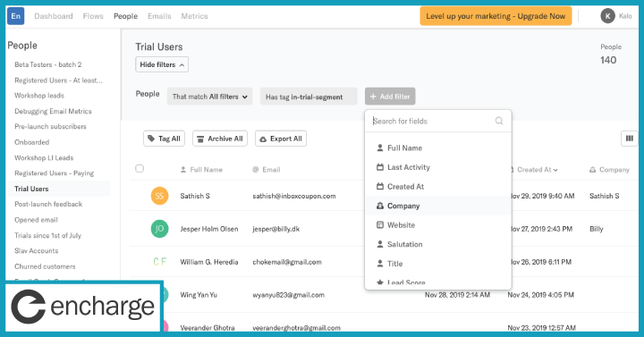
Task: Open 'Beta Testers - batch 2' segment
Action: [x=48, y=64]
